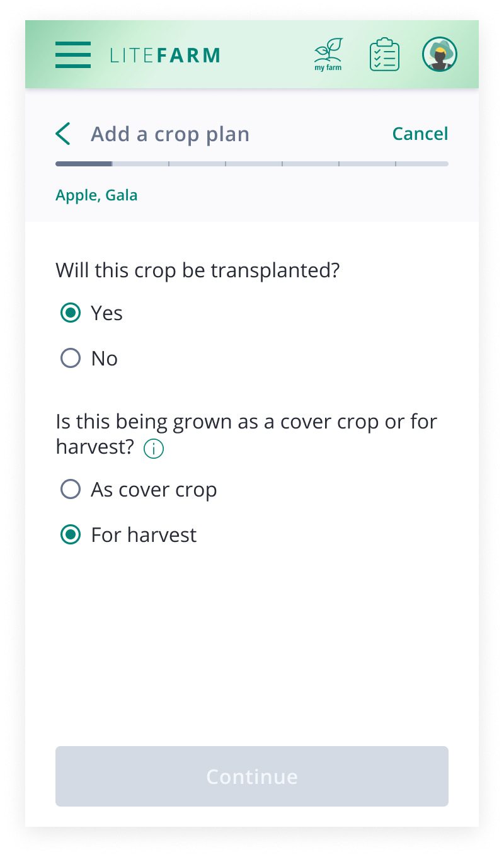Click the second progress bar segment
Viewport: 504px width, 857px height.
pyautogui.click(x=140, y=164)
